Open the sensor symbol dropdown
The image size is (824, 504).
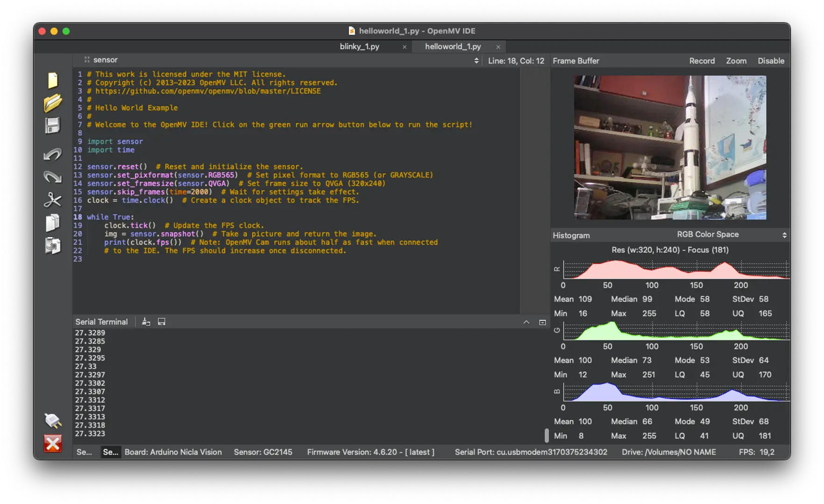click(x=280, y=60)
